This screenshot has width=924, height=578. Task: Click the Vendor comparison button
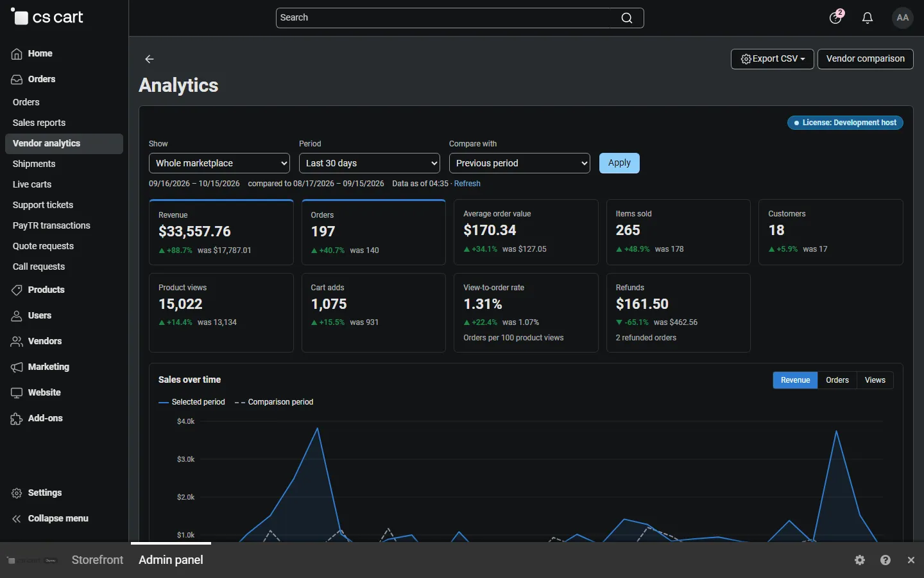coord(866,59)
